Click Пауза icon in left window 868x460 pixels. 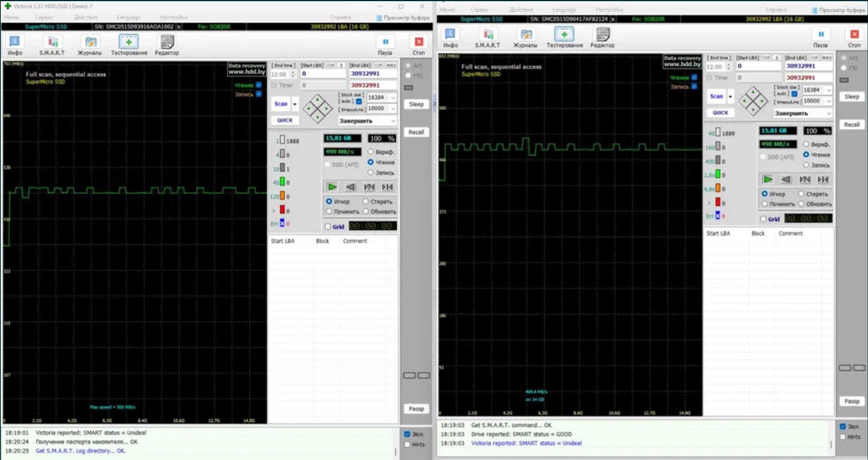(385, 45)
